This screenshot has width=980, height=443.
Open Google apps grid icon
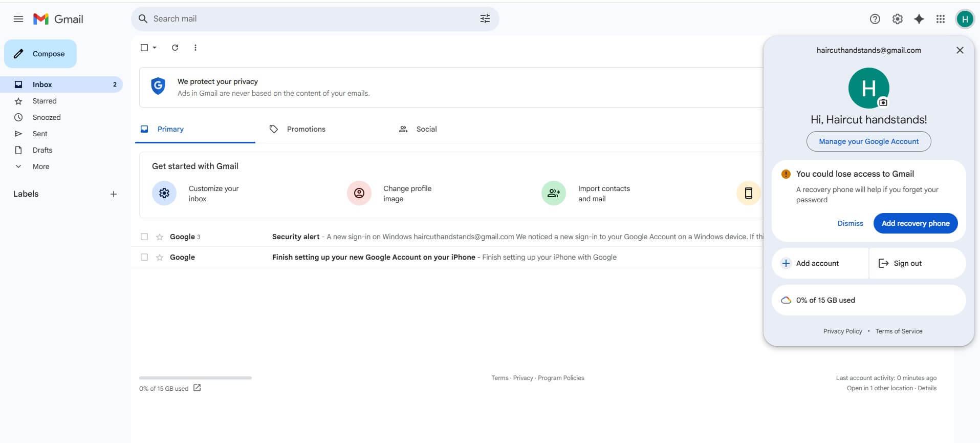click(x=941, y=19)
